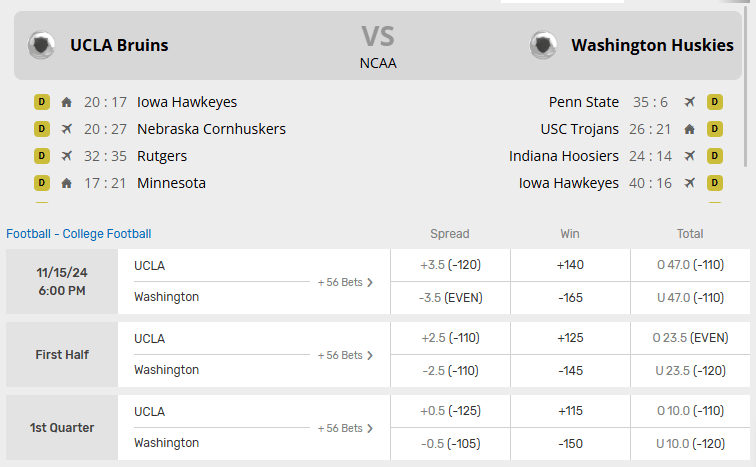Viewport: 756px width, 467px height.
Task: Open the Football - College Football link
Action: [x=79, y=234]
